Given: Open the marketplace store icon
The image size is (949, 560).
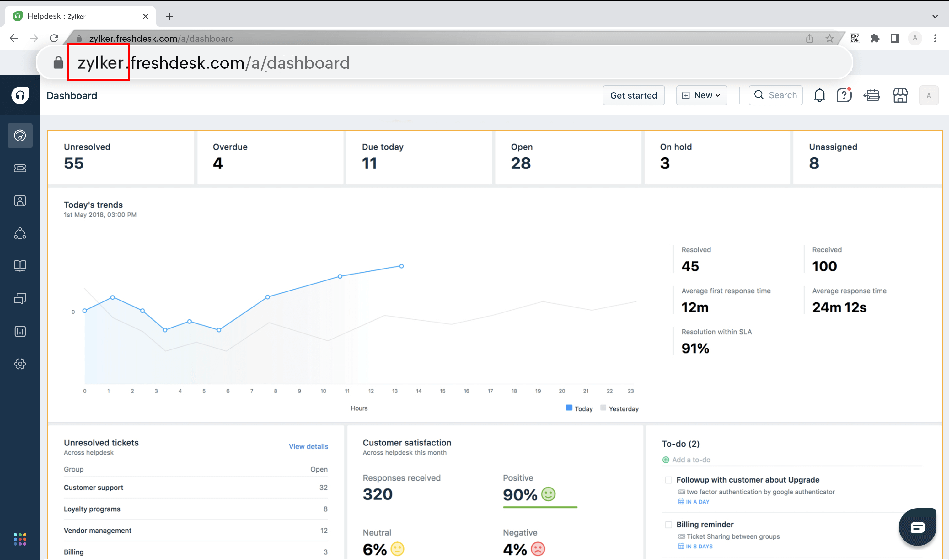Looking at the screenshot, I should [900, 95].
